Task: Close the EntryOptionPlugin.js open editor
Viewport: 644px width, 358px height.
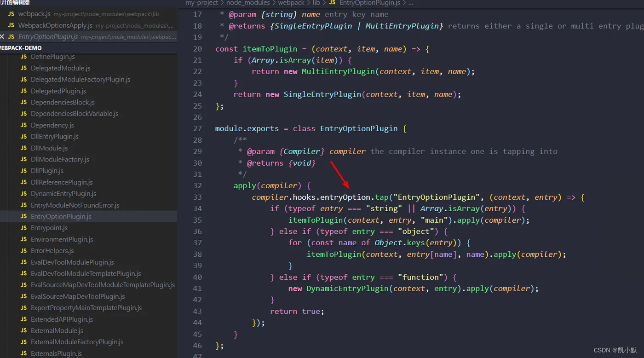Action: click(x=2, y=37)
